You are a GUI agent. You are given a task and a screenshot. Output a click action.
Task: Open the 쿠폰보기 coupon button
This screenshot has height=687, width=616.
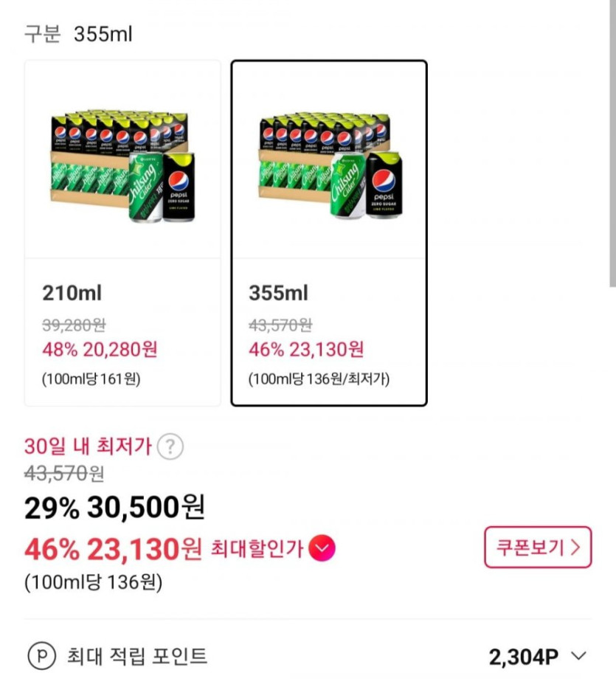click(538, 548)
